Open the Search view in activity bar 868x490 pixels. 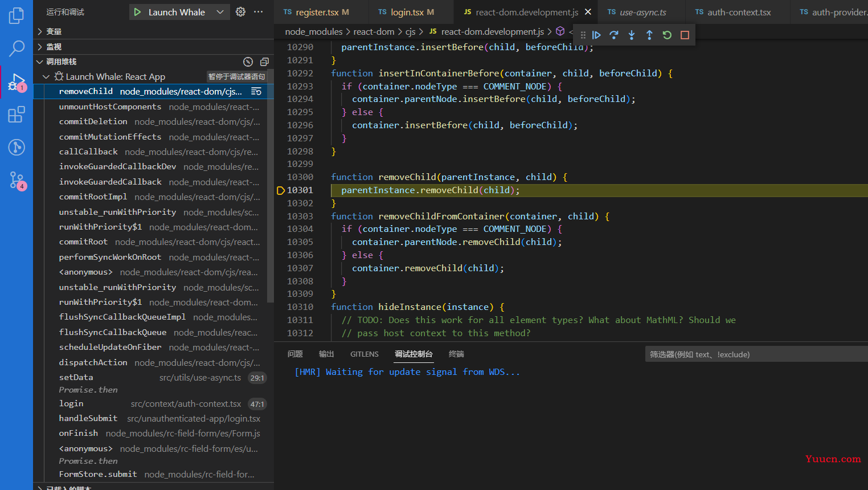[17, 48]
